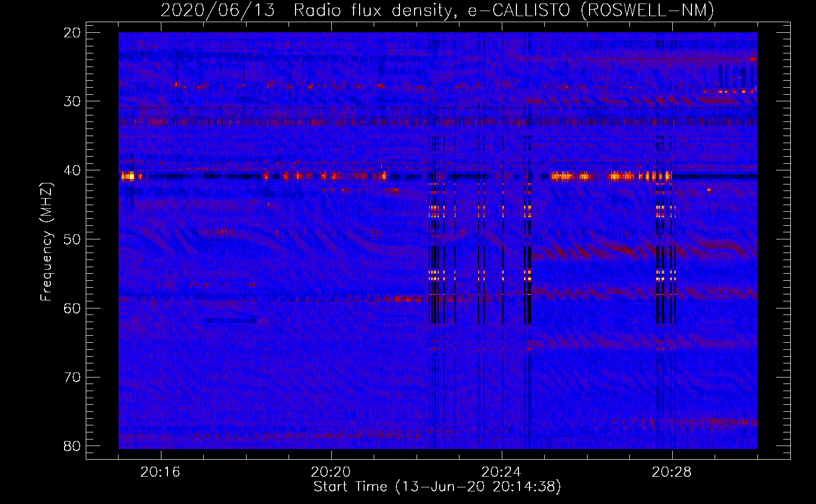Click the 20:28 time tick label
816x504 pixels.
coord(672,472)
